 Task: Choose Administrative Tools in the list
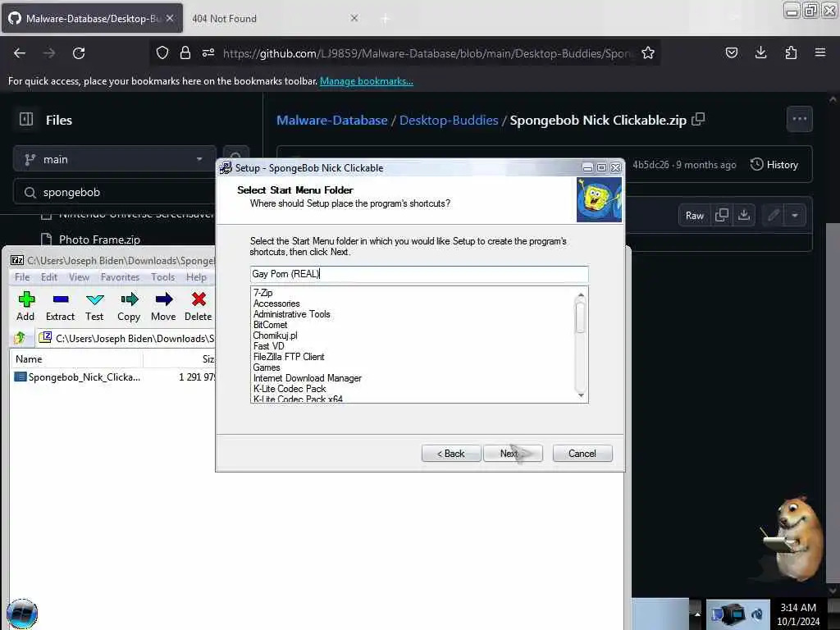click(x=291, y=314)
